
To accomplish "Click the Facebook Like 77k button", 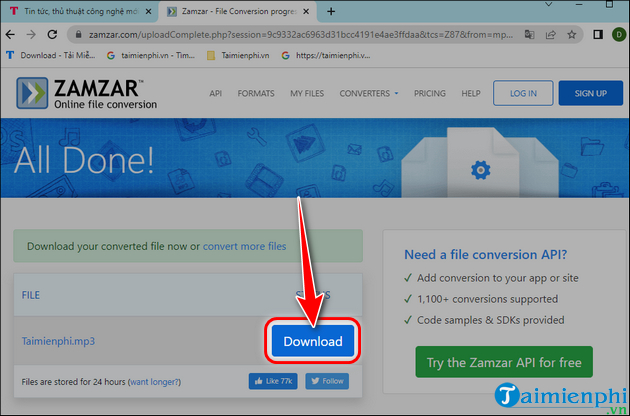I will pos(273,381).
